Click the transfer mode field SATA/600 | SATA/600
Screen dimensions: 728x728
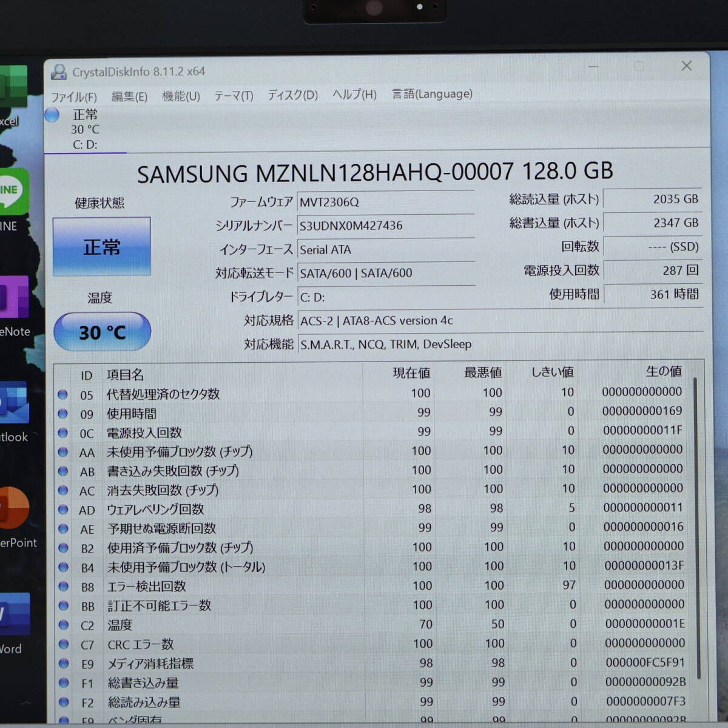click(386, 273)
